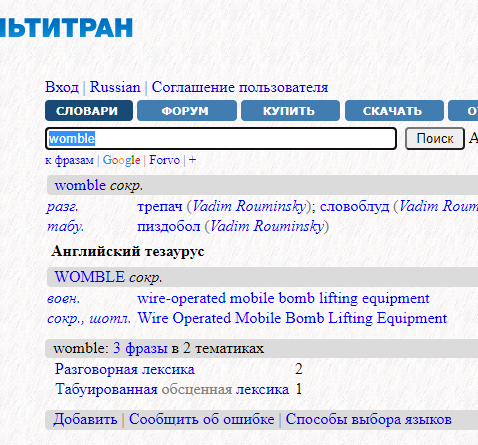Viewport: 478px width, 445px height.
Task: Click the plus link after Forvo
Action: 192,160
